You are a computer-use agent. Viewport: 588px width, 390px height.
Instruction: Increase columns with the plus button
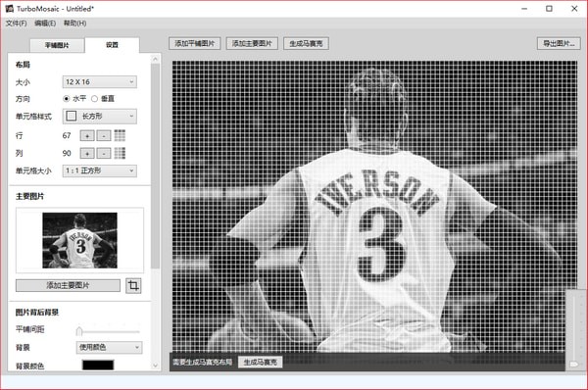[87, 153]
